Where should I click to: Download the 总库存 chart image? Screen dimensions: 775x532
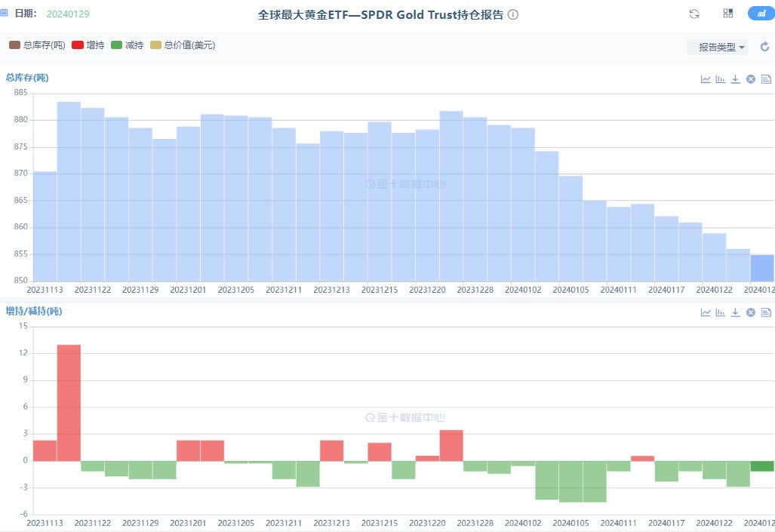click(x=736, y=79)
